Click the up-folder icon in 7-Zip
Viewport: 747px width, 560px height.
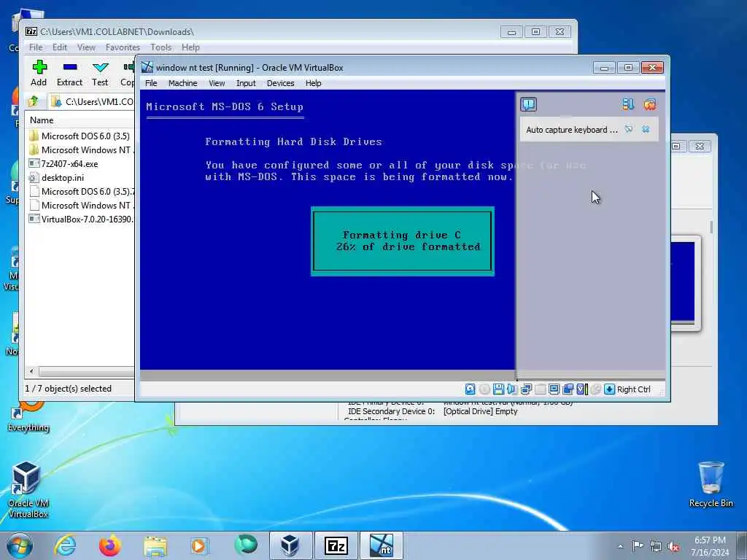point(34,101)
